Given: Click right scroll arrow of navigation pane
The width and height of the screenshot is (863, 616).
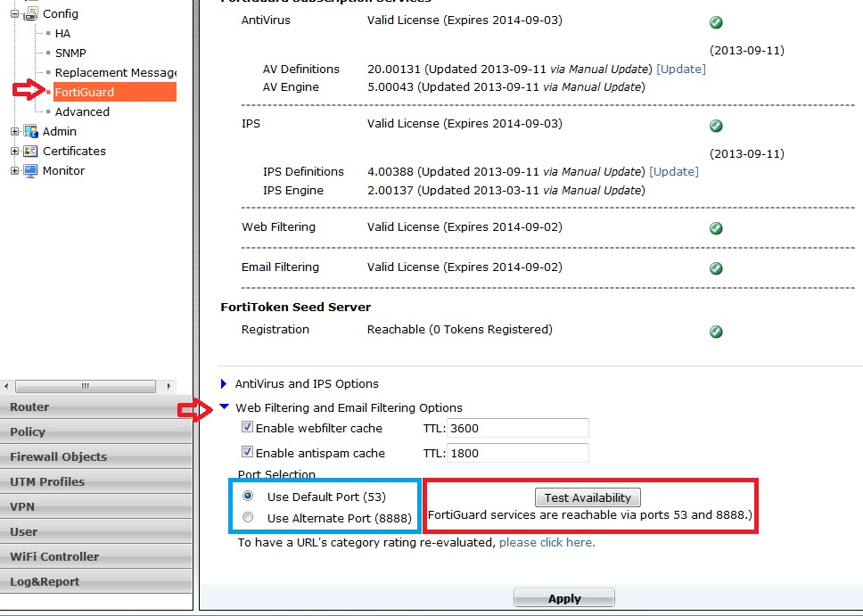Looking at the screenshot, I should (169, 386).
